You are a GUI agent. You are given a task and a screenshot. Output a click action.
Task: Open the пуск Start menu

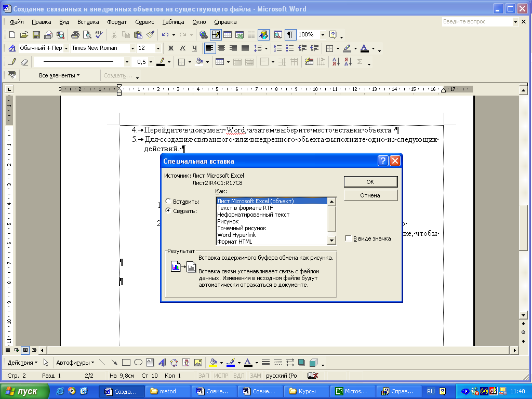click(24, 391)
